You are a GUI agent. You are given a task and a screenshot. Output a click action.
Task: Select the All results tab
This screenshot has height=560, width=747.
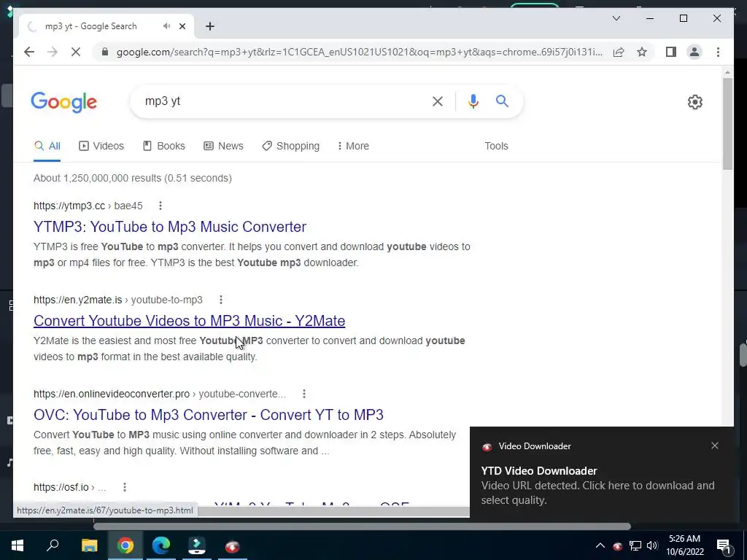click(47, 146)
